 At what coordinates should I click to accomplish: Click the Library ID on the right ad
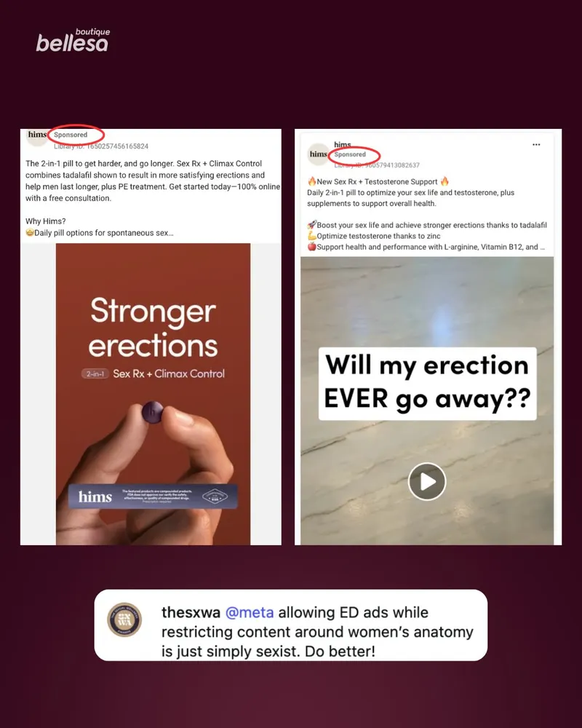(x=377, y=165)
